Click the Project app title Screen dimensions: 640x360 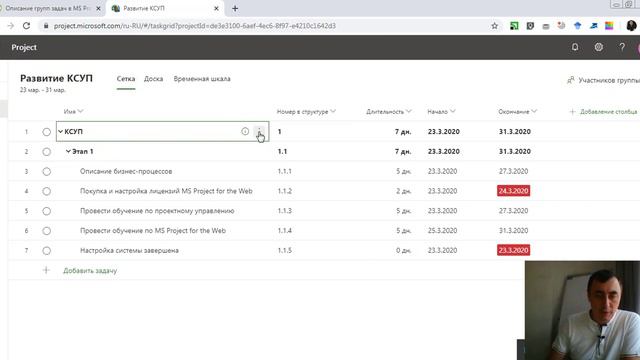click(24, 47)
